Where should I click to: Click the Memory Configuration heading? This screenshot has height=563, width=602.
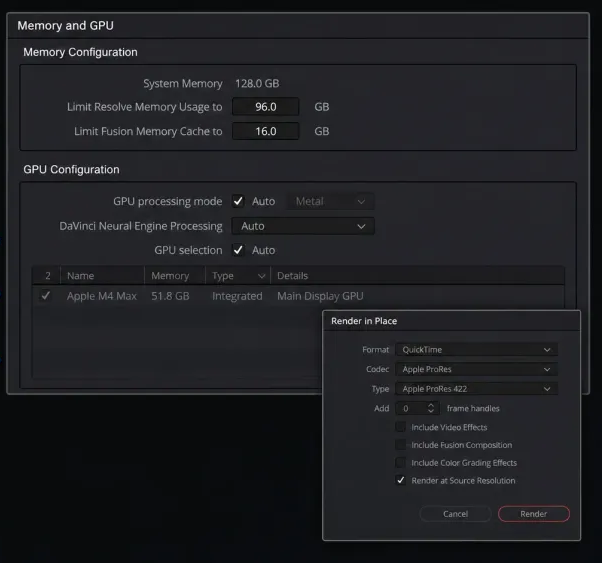pyautogui.click(x=80, y=52)
